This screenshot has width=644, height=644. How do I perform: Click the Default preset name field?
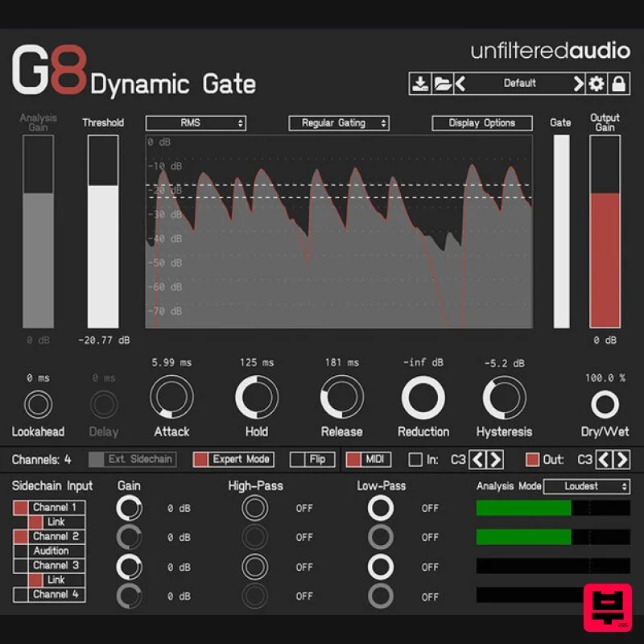(519, 83)
